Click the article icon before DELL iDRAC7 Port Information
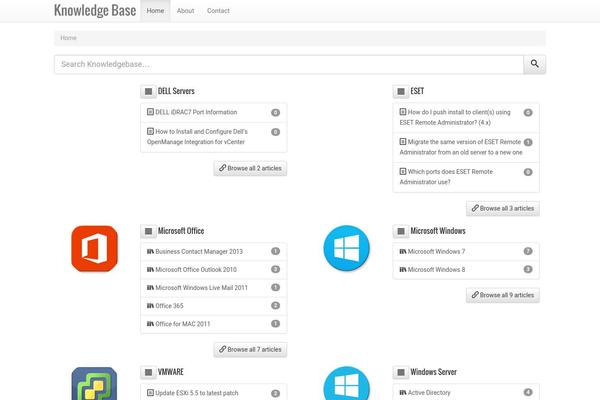600x400 pixels. tap(150, 112)
